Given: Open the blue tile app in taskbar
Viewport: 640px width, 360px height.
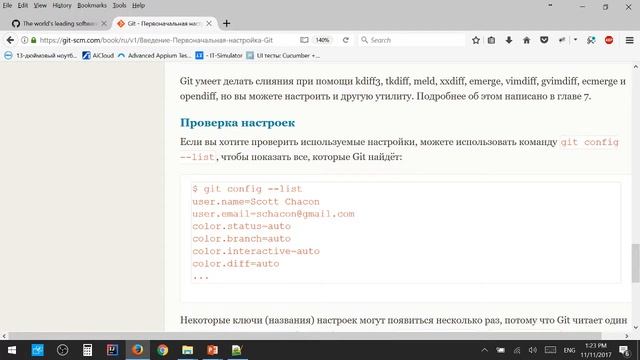Looking at the screenshot, I should [38, 350].
